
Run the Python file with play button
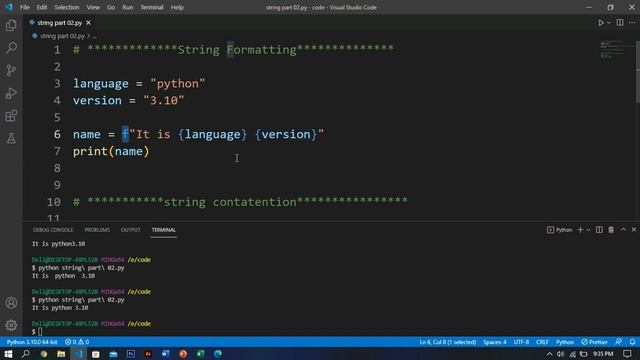click(x=601, y=23)
